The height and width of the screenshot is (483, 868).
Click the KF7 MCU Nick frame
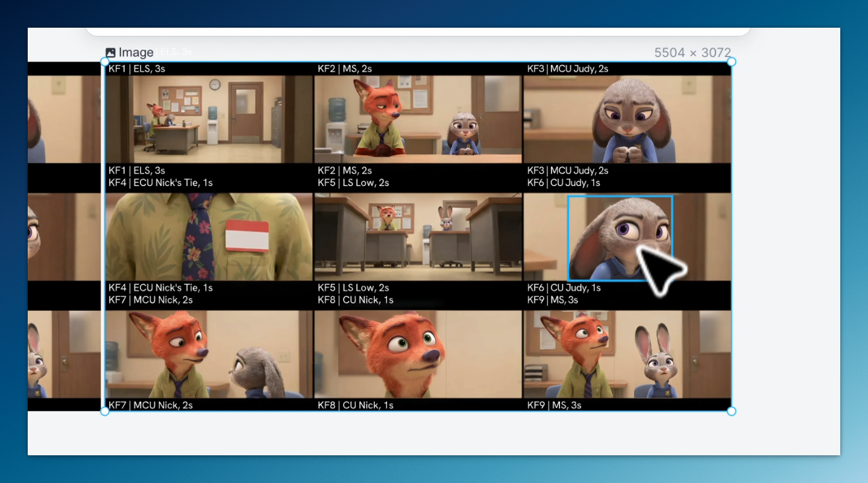[x=209, y=354]
